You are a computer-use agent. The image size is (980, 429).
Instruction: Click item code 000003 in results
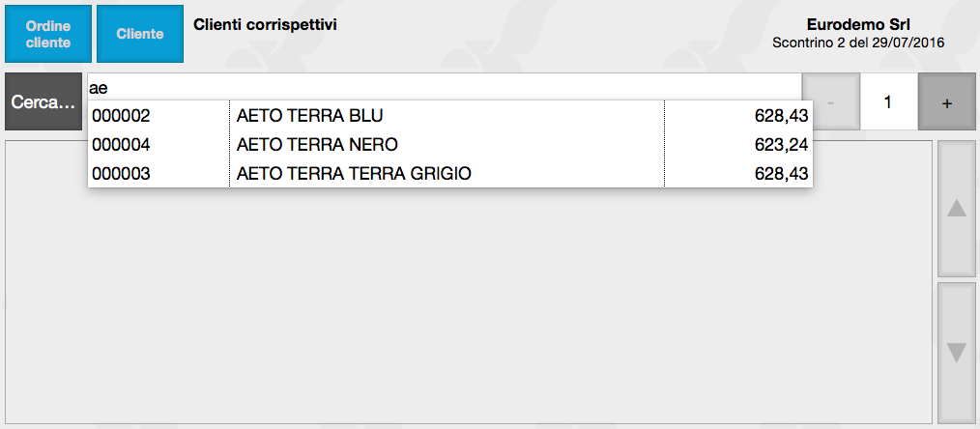click(x=121, y=173)
